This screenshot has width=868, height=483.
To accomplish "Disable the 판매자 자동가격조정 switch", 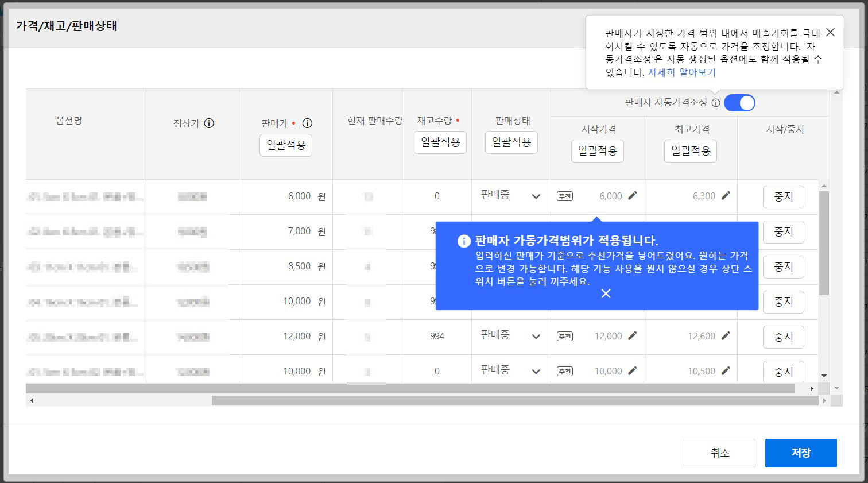I will pos(740,102).
